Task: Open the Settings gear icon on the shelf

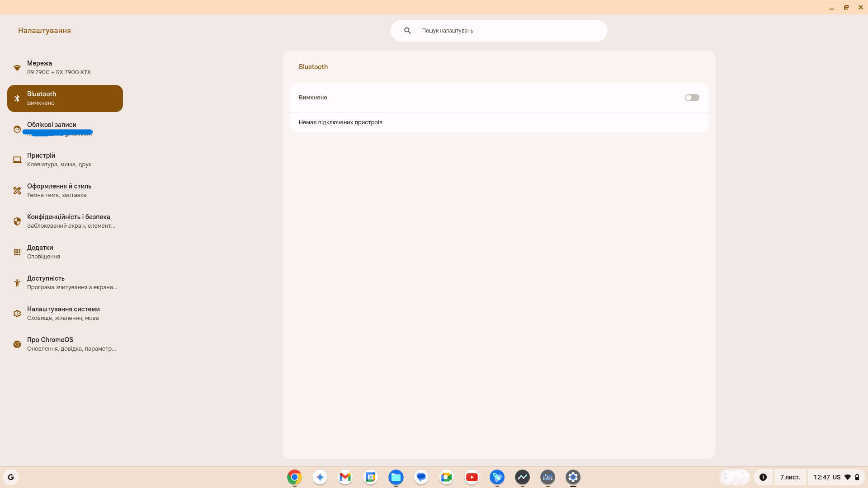Action: point(573,477)
